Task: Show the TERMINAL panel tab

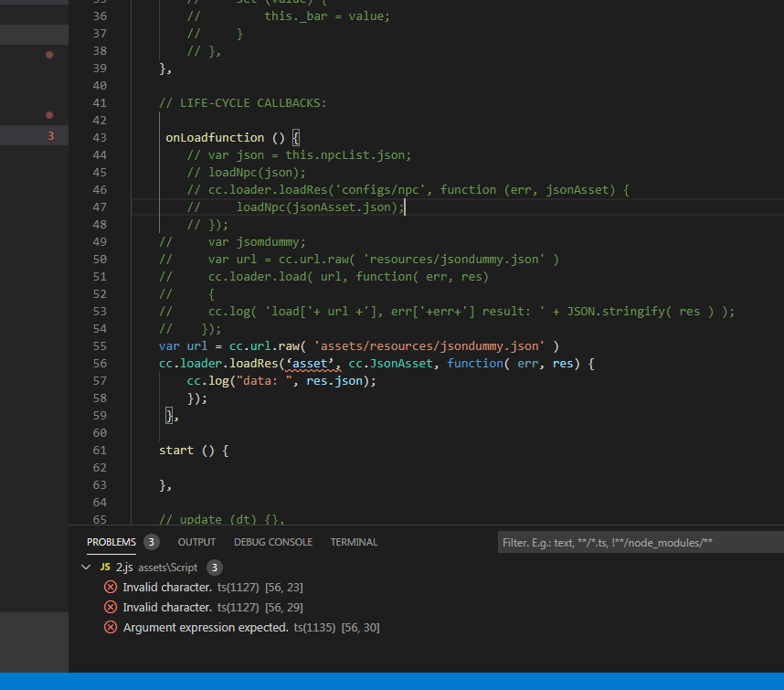Action: click(x=354, y=542)
